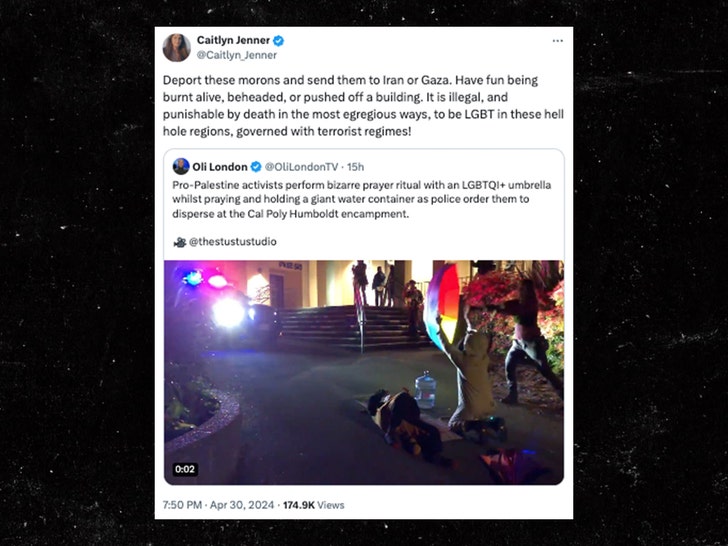This screenshot has width=728, height=546.
Task: Open the @thestustustudio mention link
Action: click(233, 242)
